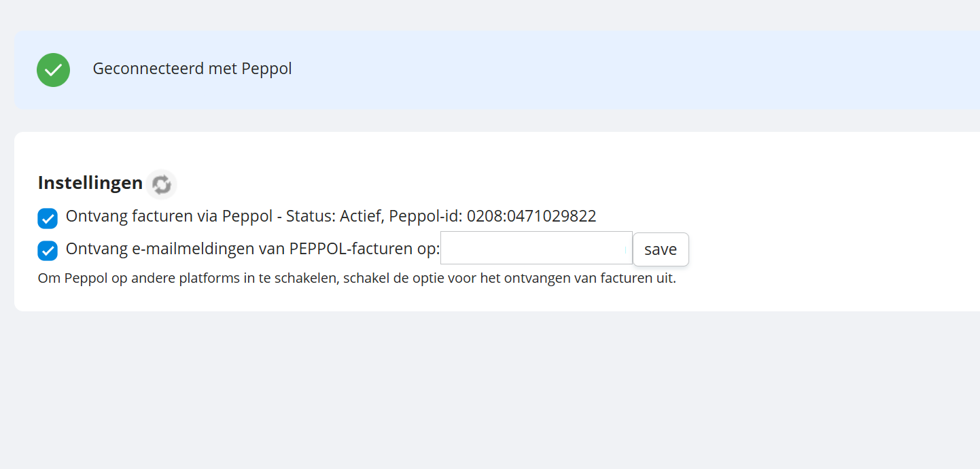Click the refresh icon beside Instellingen

pos(161,184)
